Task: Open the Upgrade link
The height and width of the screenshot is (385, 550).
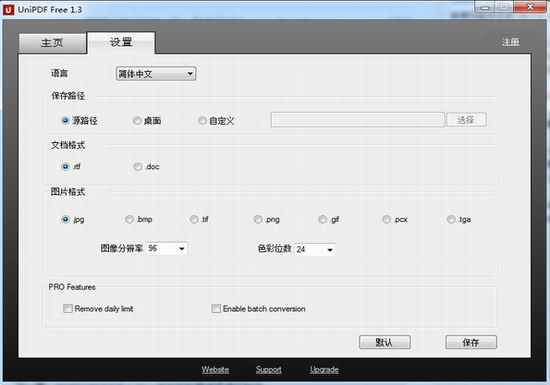Action: tap(324, 369)
